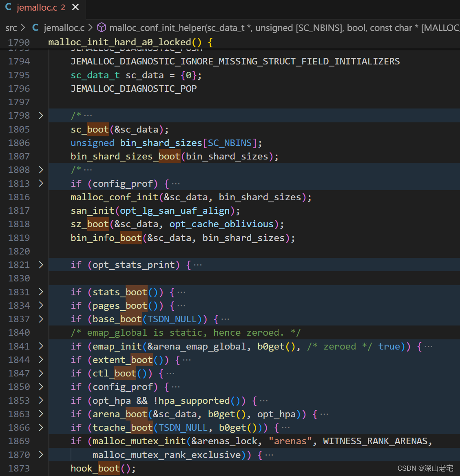
Task: Expand the base_boot(TSDN_NULL) block
Action: pyautogui.click(x=40, y=319)
